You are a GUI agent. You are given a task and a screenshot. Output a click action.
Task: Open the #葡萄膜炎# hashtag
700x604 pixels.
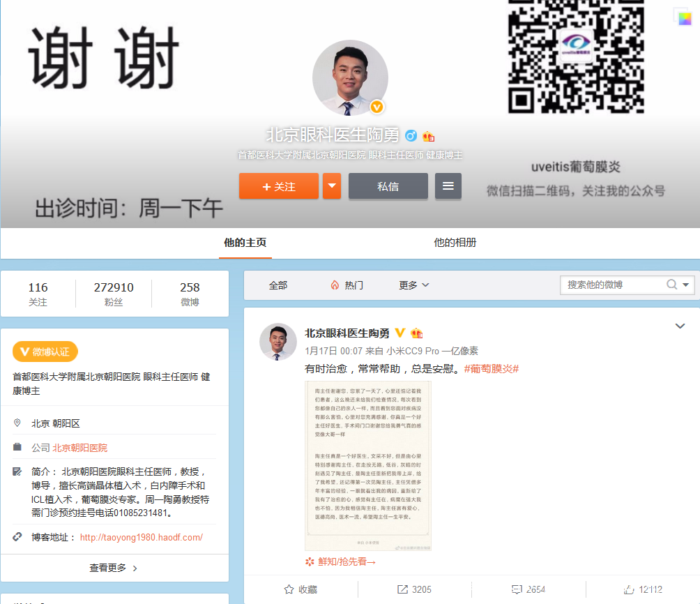click(x=492, y=369)
